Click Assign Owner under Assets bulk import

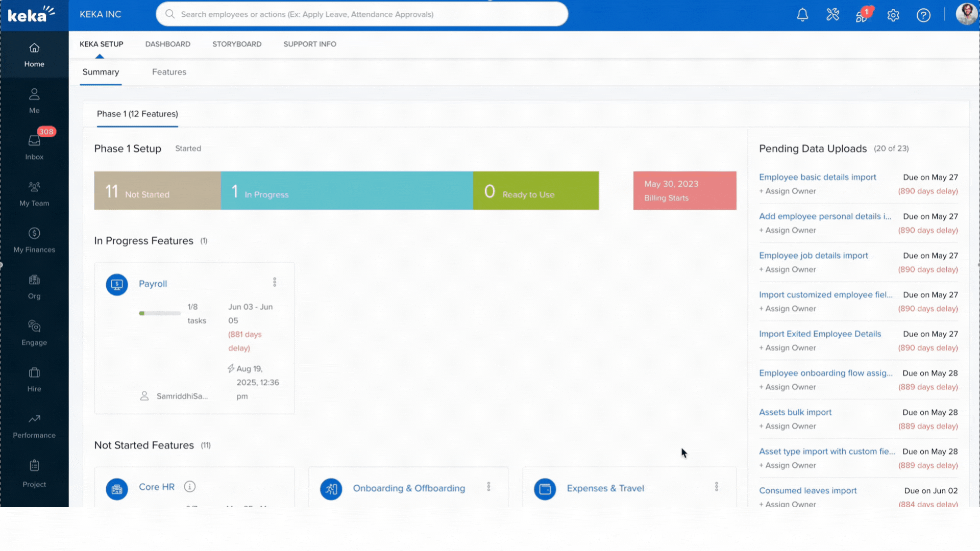(788, 426)
